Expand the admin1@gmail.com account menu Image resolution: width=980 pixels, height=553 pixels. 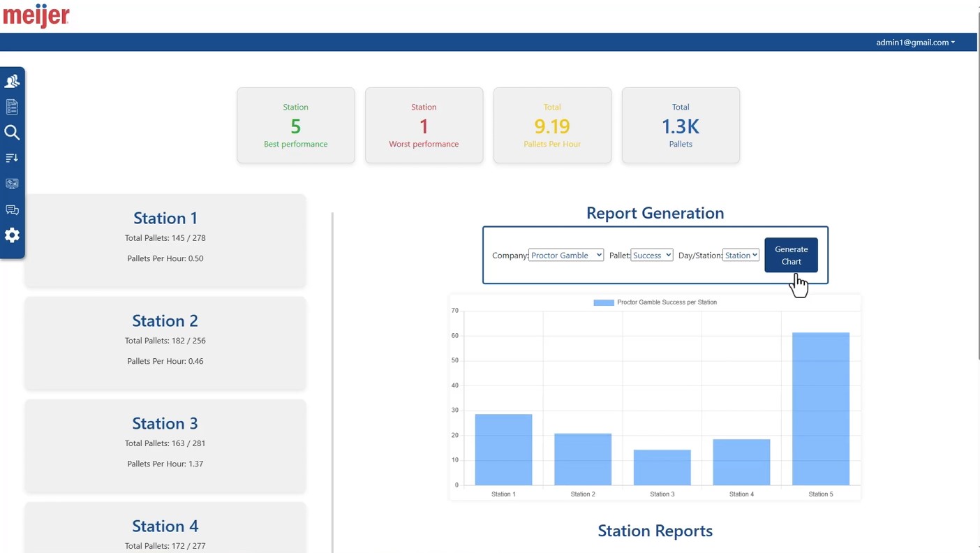[x=915, y=42]
